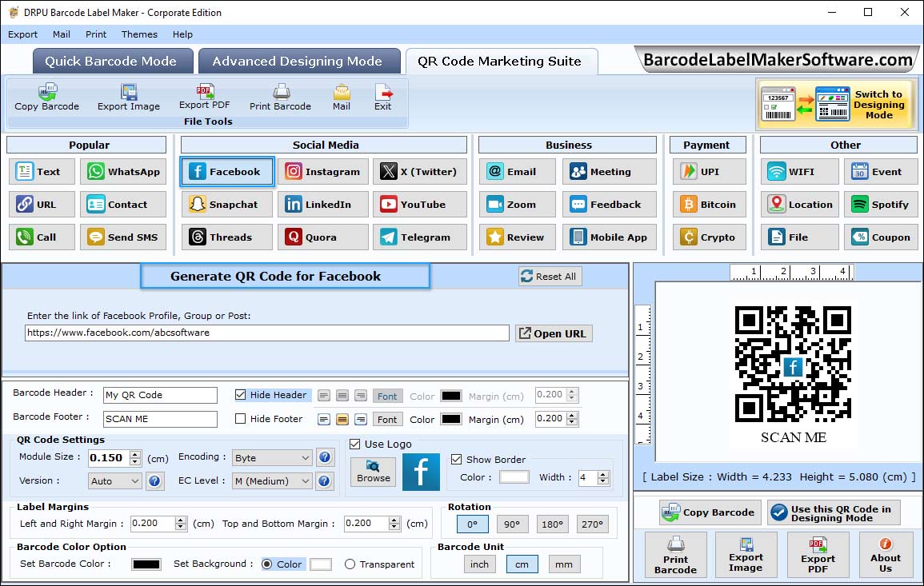This screenshot has height=586, width=924.
Task: Open help for Version setting
Action: 154,481
